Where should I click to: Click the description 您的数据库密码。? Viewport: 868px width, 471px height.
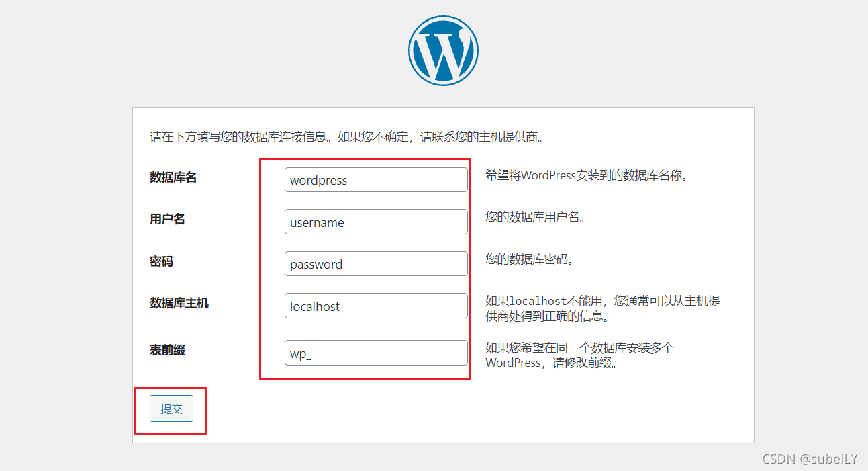[530, 259]
